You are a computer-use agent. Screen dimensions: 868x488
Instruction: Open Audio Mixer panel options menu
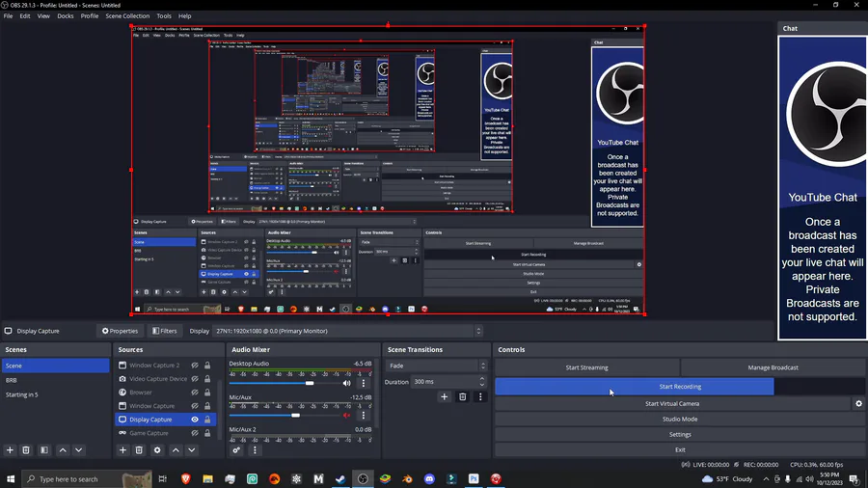coord(255,450)
